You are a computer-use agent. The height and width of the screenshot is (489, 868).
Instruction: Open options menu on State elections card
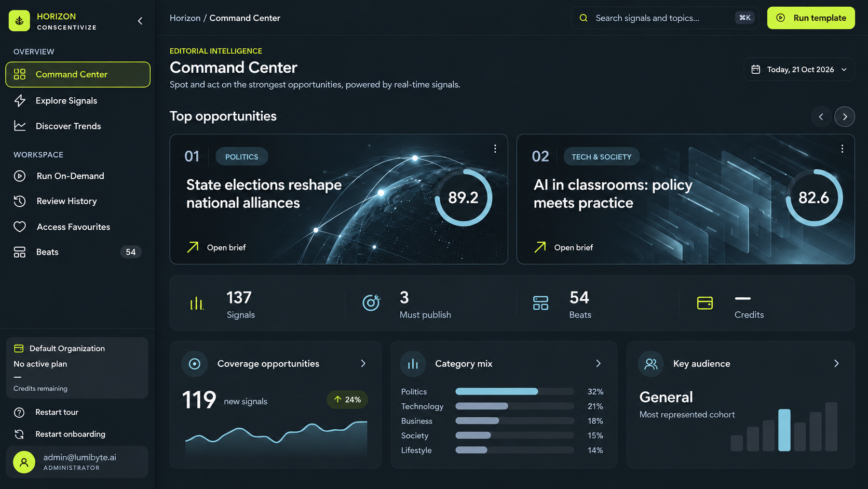(495, 149)
